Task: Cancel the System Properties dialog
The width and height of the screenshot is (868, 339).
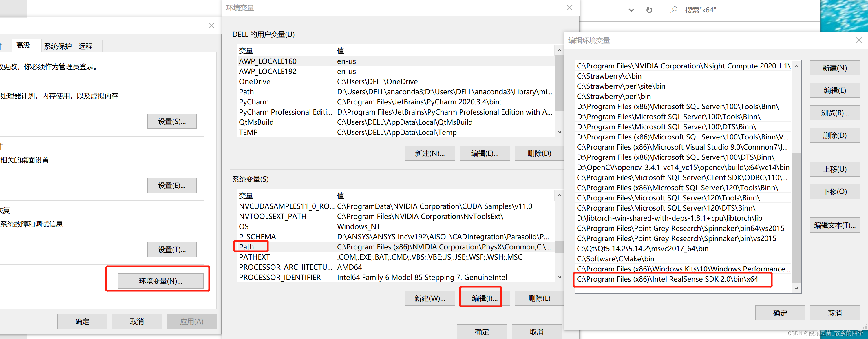Action: coord(137,322)
